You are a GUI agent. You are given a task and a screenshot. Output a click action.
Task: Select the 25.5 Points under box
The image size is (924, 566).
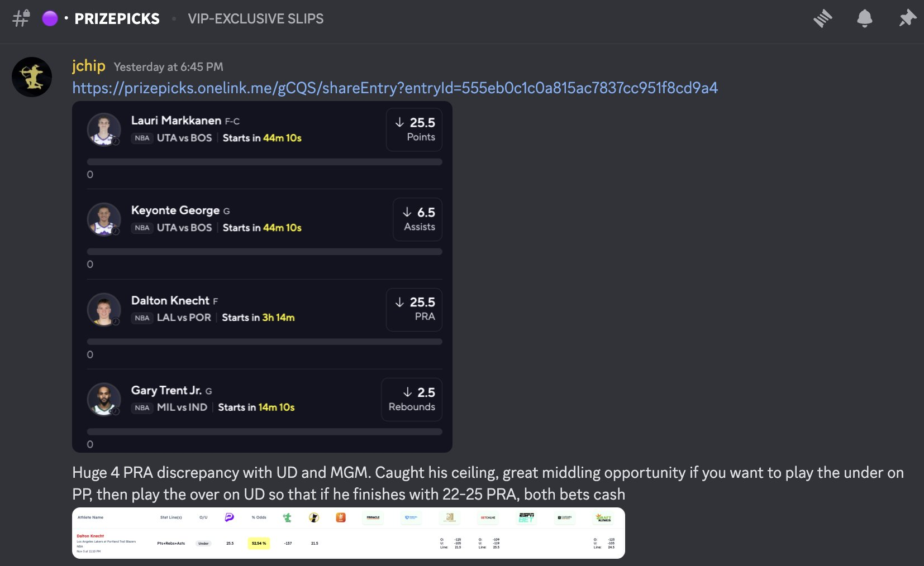point(414,129)
